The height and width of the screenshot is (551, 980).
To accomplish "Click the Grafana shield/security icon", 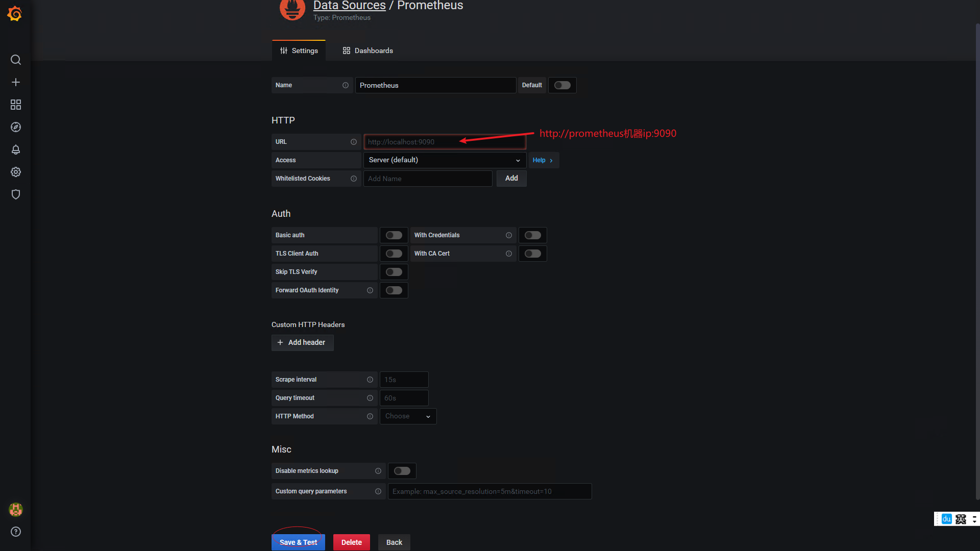I will (x=15, y=194).
